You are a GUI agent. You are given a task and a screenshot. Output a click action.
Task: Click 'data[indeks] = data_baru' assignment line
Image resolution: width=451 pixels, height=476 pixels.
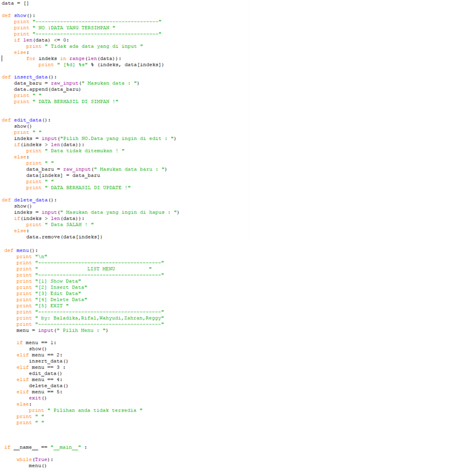(x=63, y=175)
